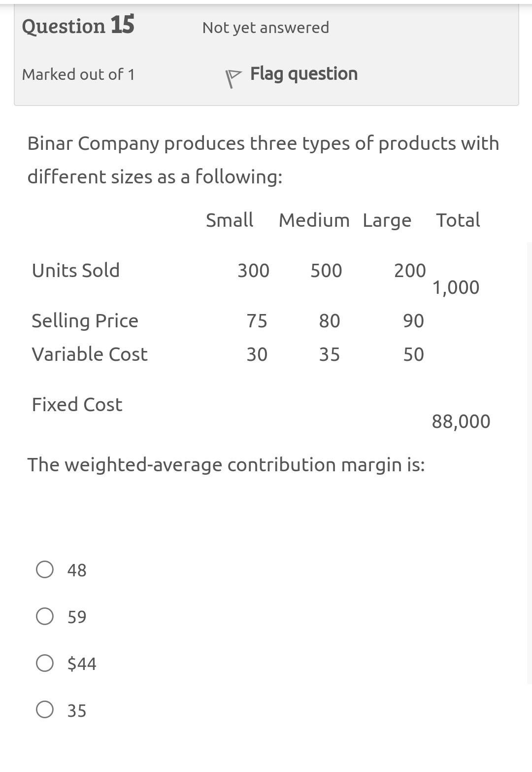The width and height of the screenshot is (532, 772).
Task: Click the Fixed Cost value 88,000
Action: click(x=461, y=421)
